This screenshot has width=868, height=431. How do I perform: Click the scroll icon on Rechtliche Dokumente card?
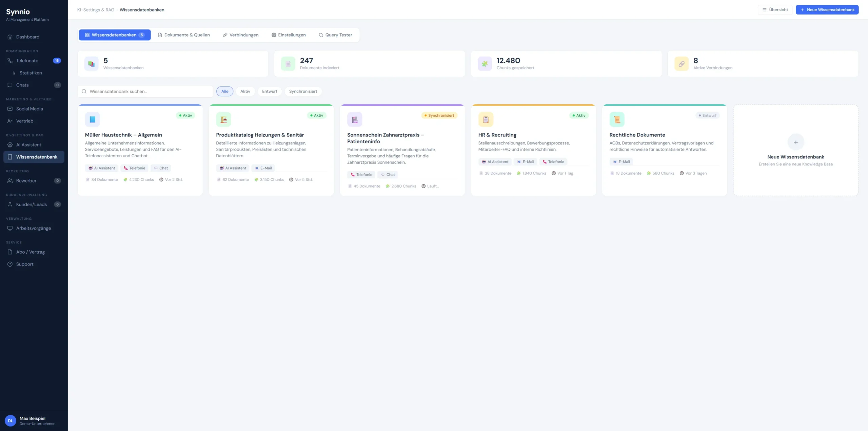[617, 119]
